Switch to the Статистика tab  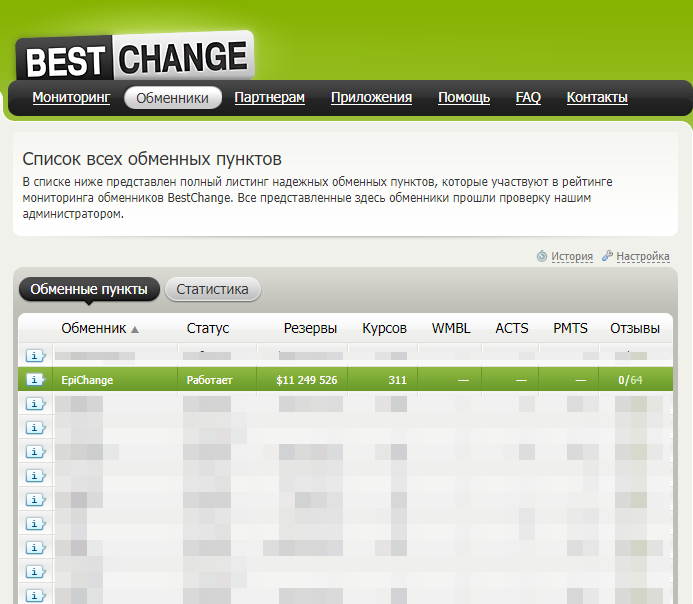click(213, 289)
